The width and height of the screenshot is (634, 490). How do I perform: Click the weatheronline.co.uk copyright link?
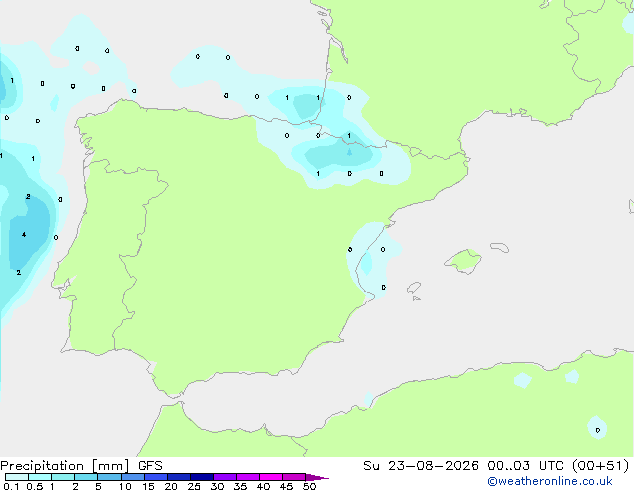550,481
